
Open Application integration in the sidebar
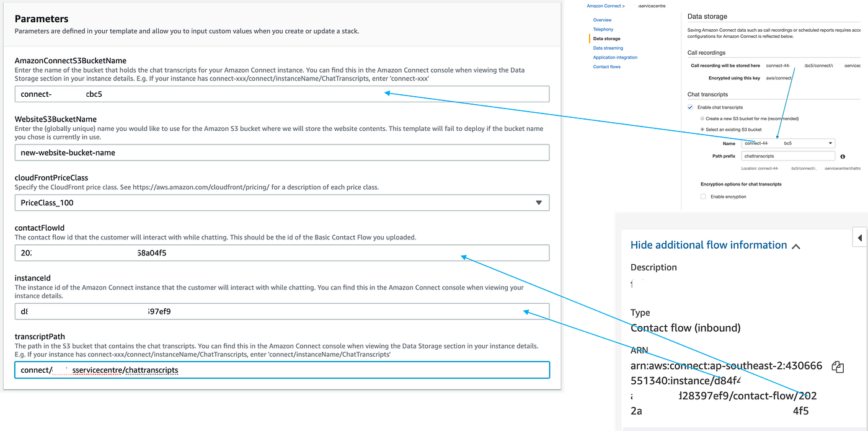615,57
